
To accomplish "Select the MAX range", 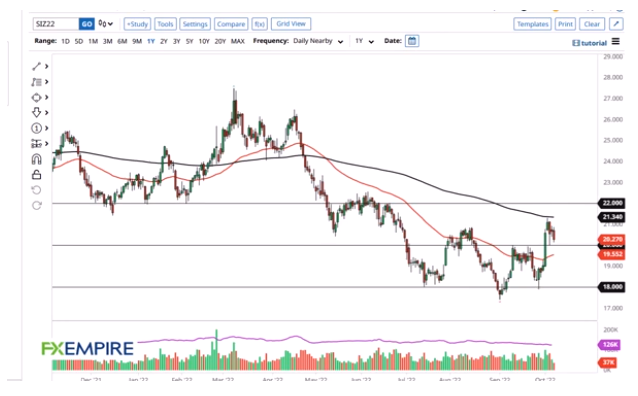I will click(x=238, y=41).
